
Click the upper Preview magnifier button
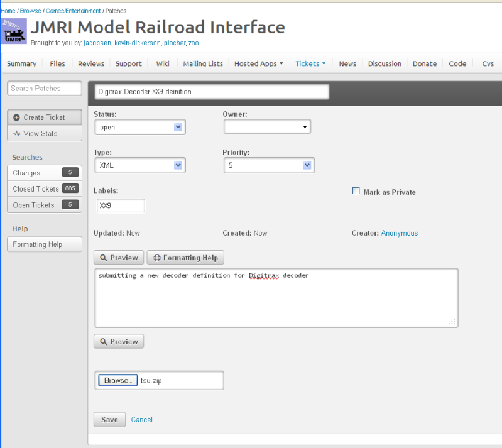(x=118, y=258)
